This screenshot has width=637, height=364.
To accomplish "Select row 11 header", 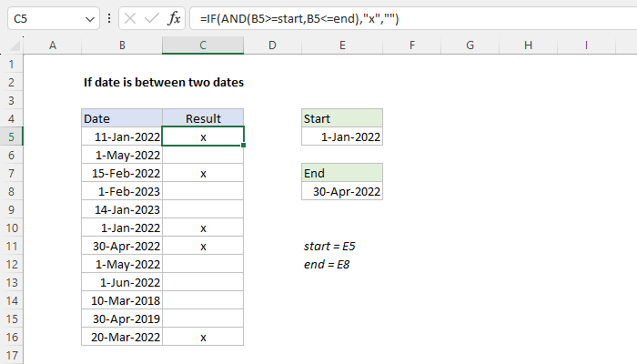I will tap(11, 246).
